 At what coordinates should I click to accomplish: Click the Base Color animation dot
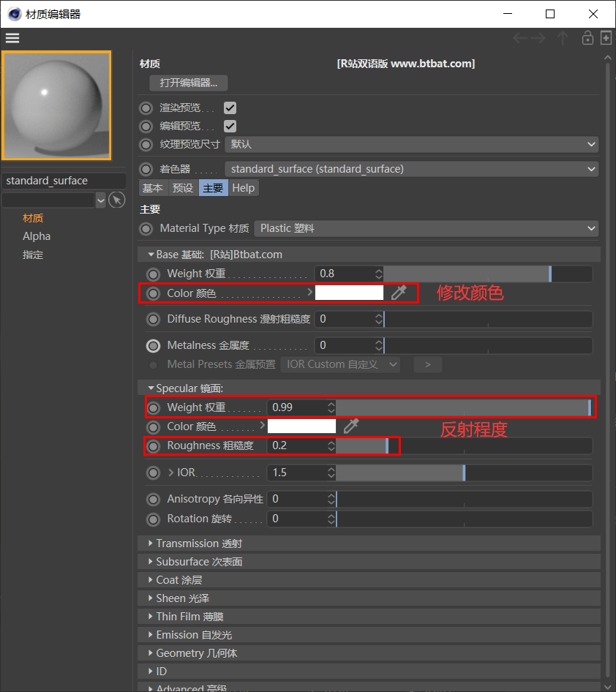coord(153,293)
